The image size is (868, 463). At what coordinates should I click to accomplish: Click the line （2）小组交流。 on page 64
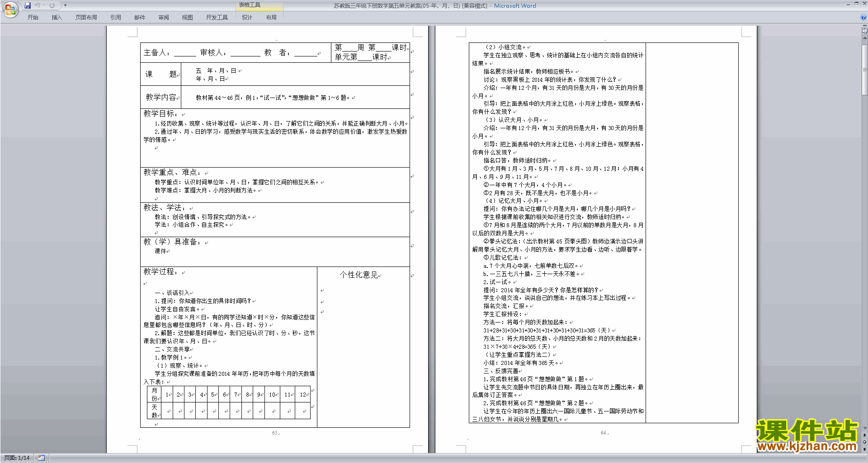click(505, 47)
